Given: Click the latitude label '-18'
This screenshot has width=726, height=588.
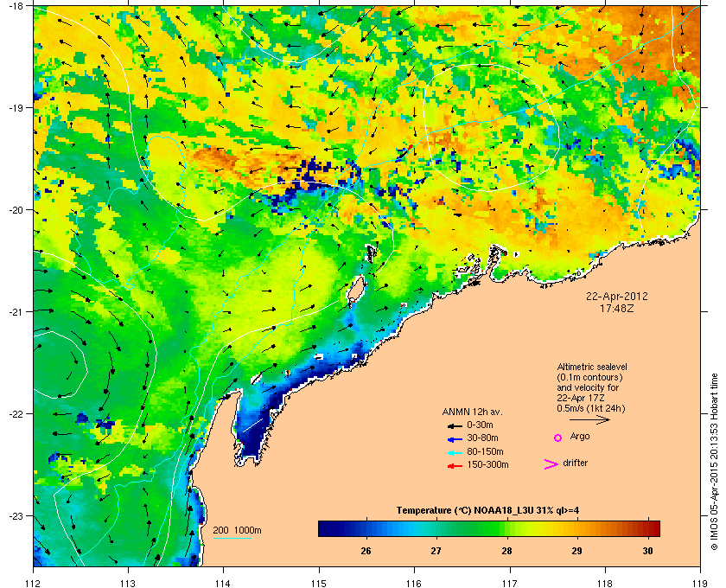Looking at the screenshot, I should click(x=16, y=7).
